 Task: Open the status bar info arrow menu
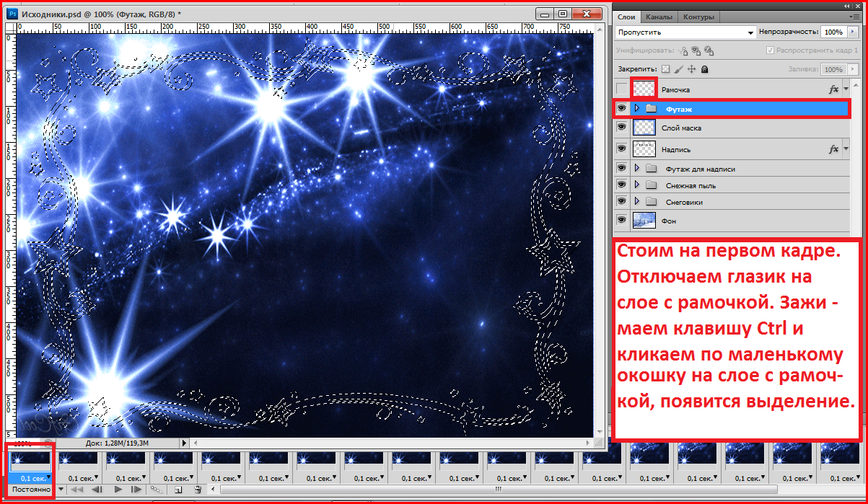(183, 443)
